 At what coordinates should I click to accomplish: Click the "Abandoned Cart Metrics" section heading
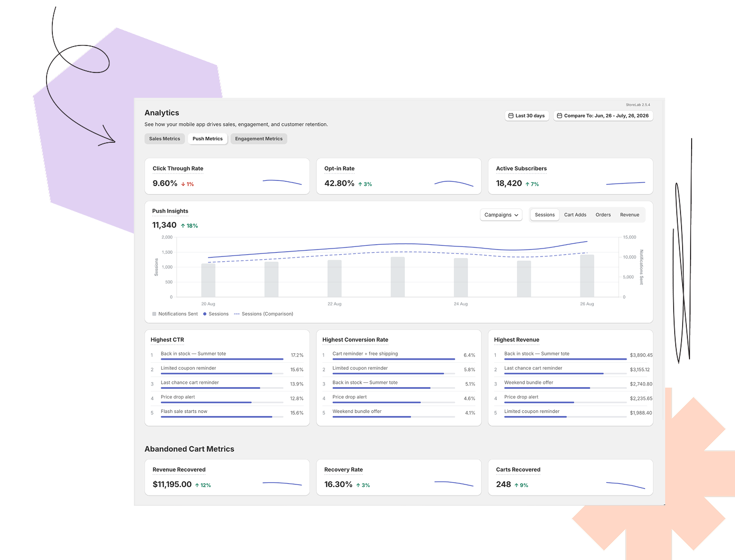189,449
